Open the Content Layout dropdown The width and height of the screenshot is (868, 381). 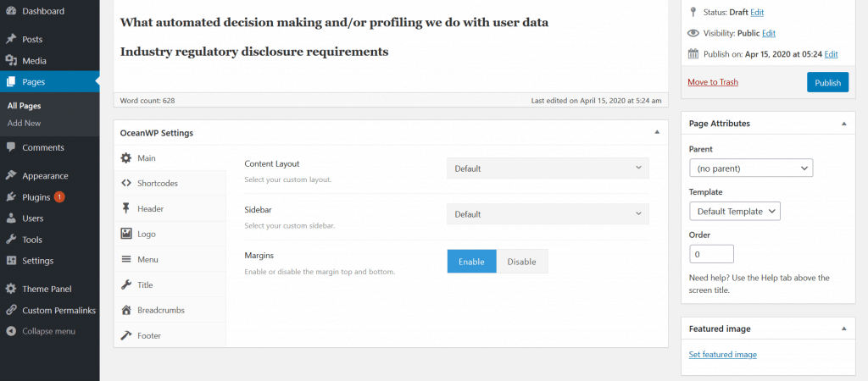coord(548,168)
